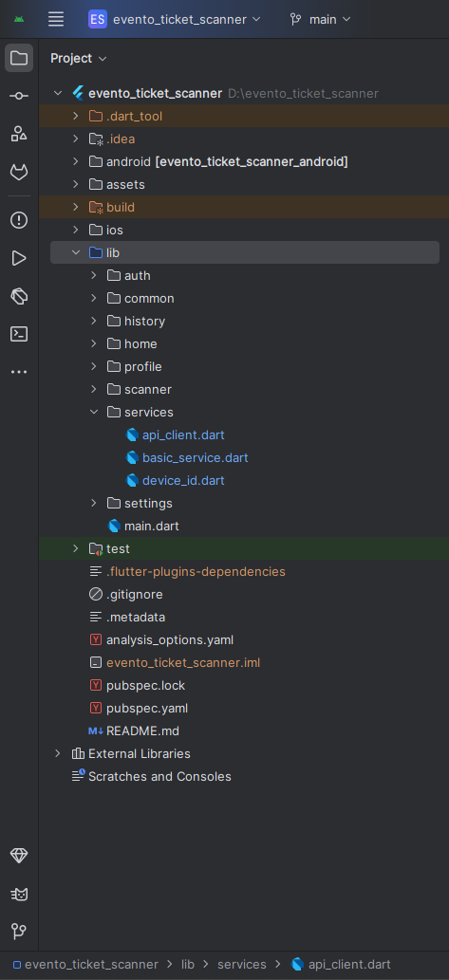Click the YAML icon next to pubspec.lock
The height and width of the screenshot is (980, 449).
pos(96,686)
